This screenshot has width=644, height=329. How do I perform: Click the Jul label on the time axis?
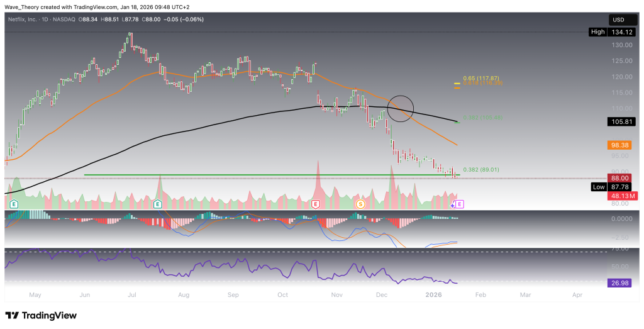tap(132, 295)
